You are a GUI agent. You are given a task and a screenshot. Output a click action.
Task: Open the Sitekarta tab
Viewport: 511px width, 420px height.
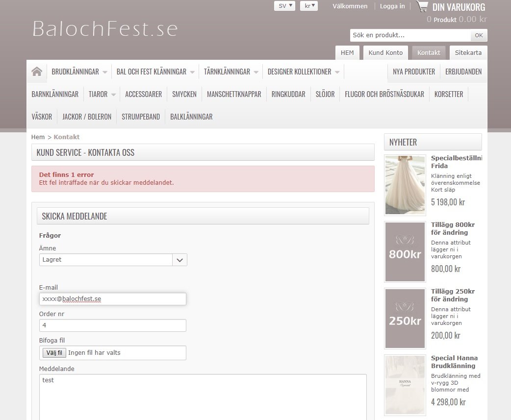pyautogui.click(x=468, y=53)
